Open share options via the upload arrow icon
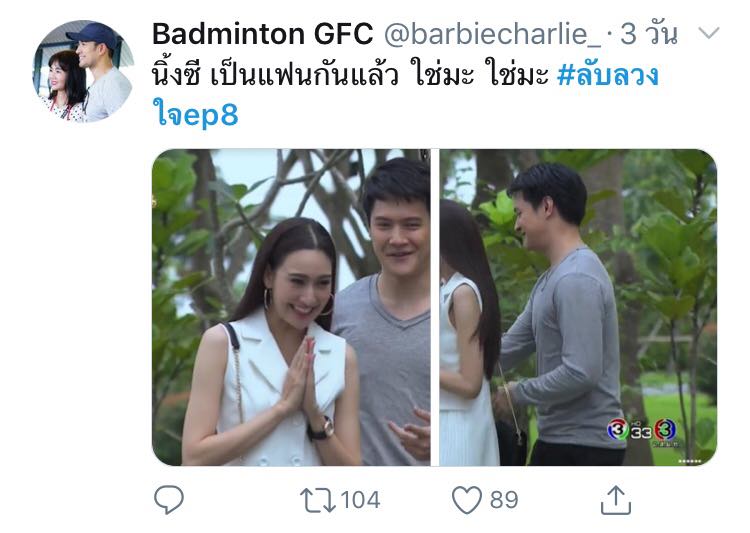Image resolution: width=750 pixels, height=533 pixels. pos(616,500)
